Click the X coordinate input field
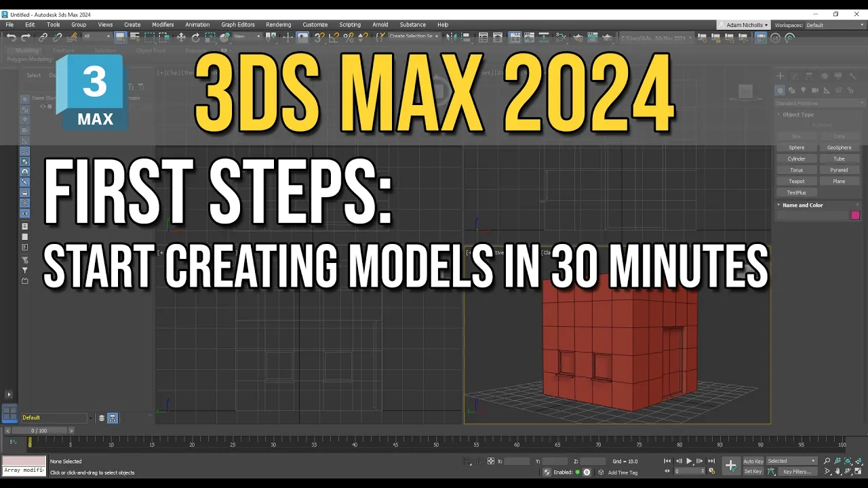Viewport: 868px width, 488px height. click(517, 461)
